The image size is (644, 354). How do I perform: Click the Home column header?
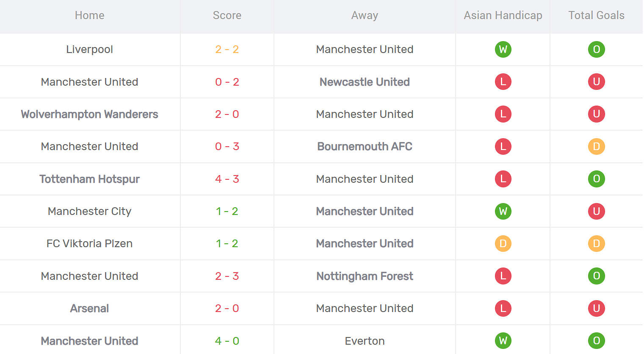(x=89, y=16)
